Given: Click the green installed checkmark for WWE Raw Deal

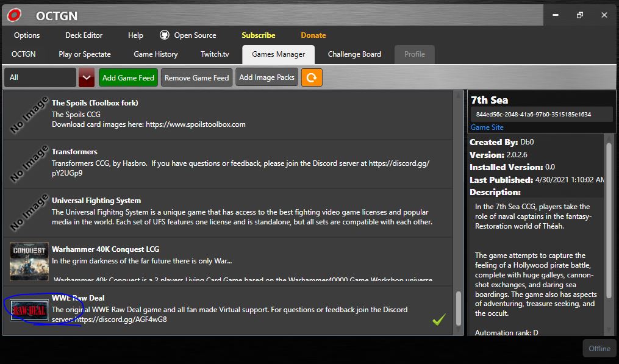Looking at the screenshot, I should [439, 319].
